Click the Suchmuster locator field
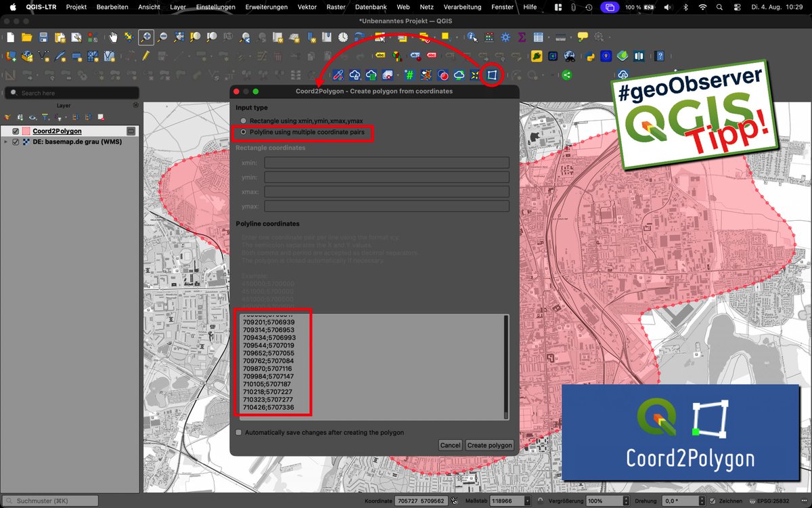This screenshot has height=508, width=812. pos(51,501)
